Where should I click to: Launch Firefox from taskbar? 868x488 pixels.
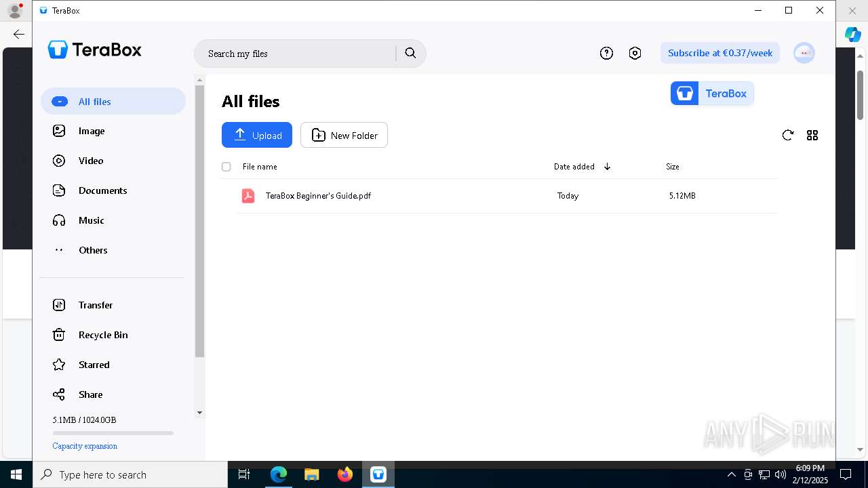click(345, 474)
